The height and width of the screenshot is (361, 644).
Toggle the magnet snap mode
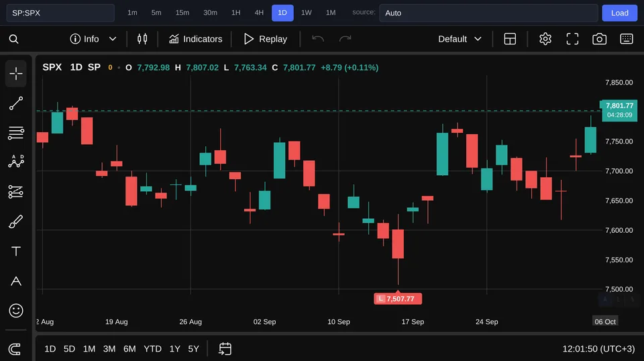[15, 350]
